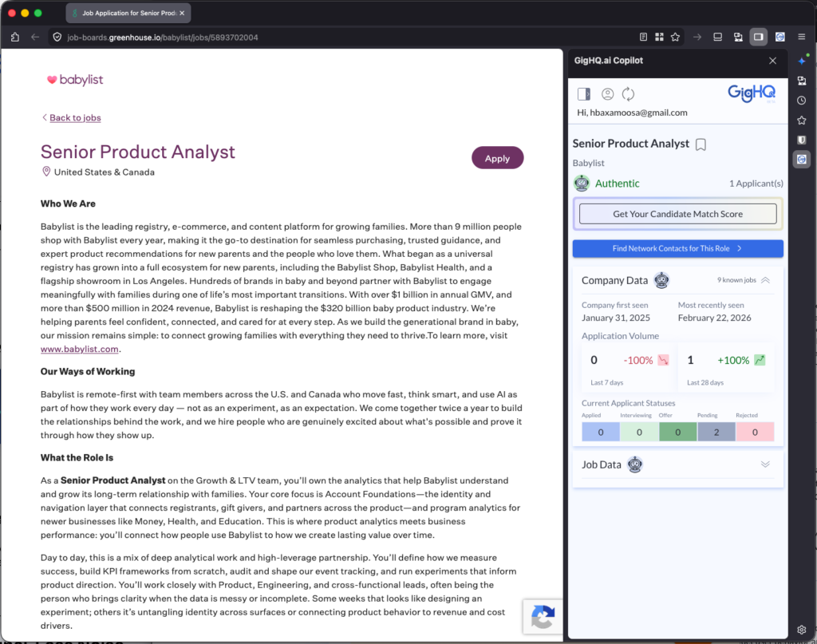Click the green up trend icon

click(760, 360)
